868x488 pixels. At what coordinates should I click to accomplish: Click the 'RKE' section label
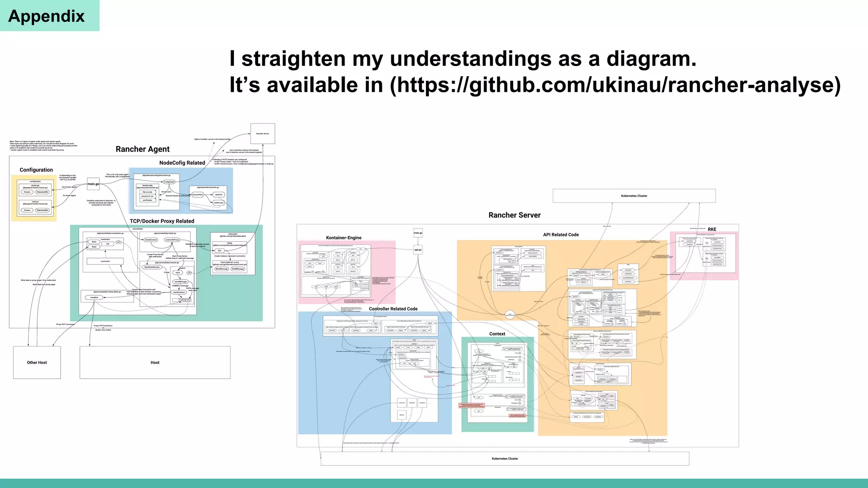[712, 229]
